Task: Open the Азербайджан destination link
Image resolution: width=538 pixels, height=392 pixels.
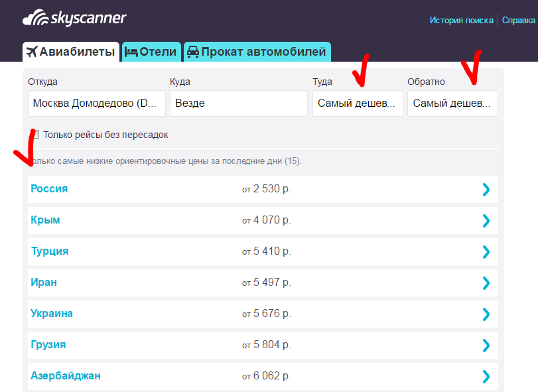Action: click(66, 376)
